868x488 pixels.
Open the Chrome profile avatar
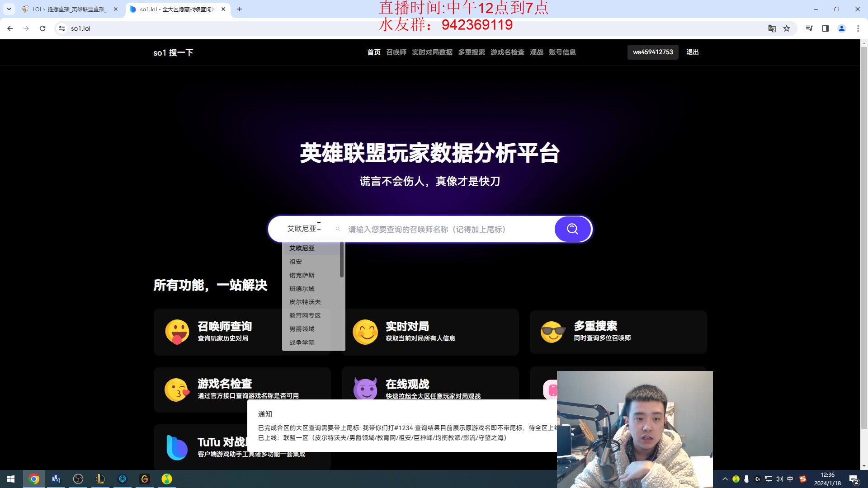(841, 28)
